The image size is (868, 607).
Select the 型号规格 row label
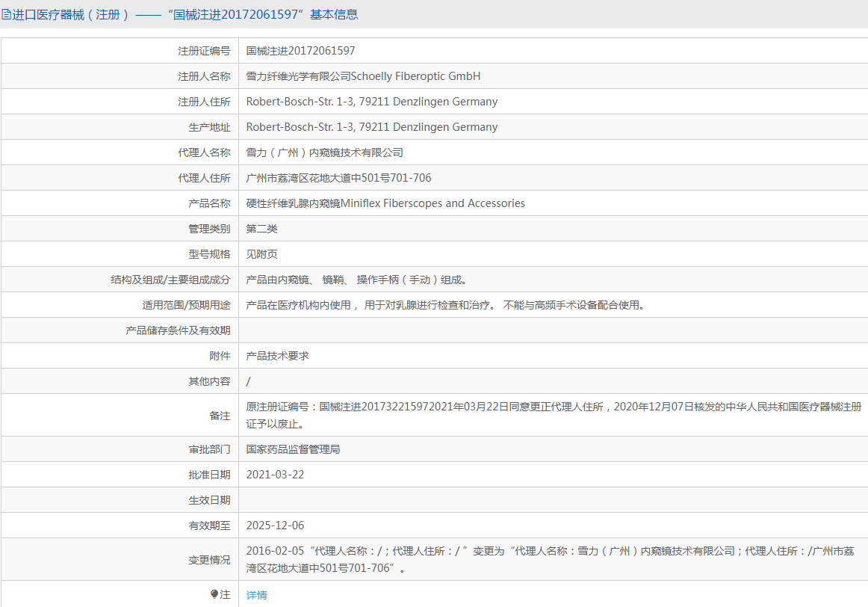point(209,255)
